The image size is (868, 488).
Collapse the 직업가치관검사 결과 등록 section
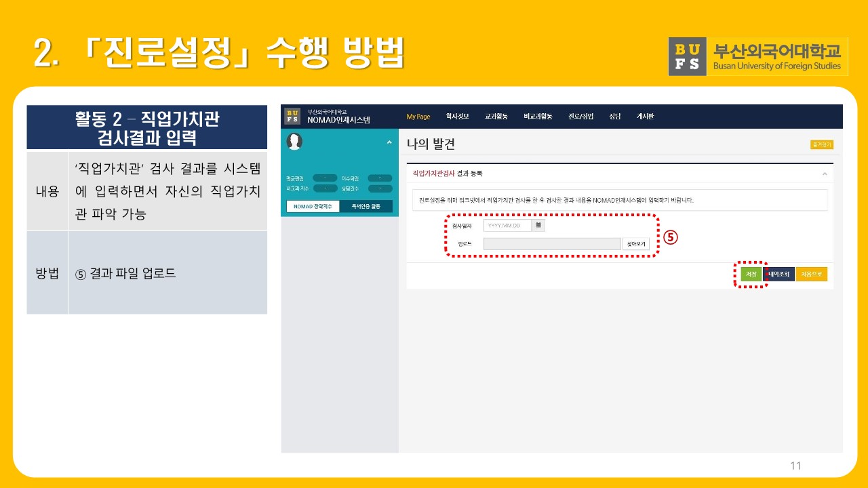[825, 174]
